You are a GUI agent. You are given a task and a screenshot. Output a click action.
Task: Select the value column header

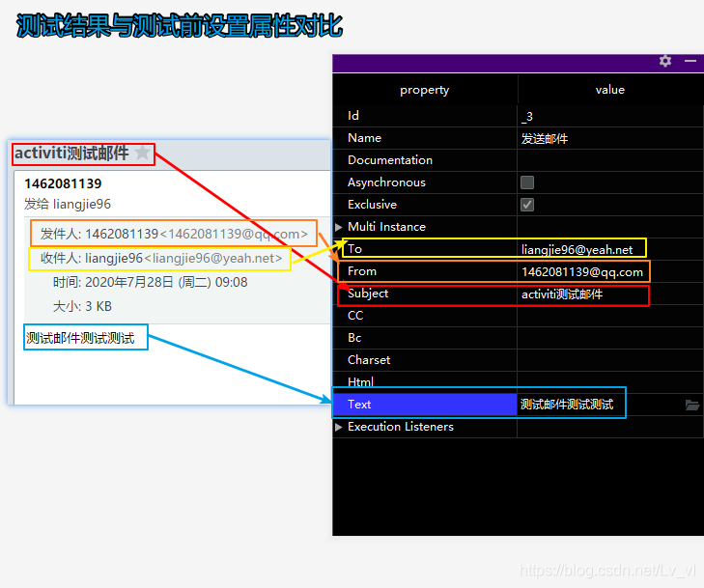609,90
